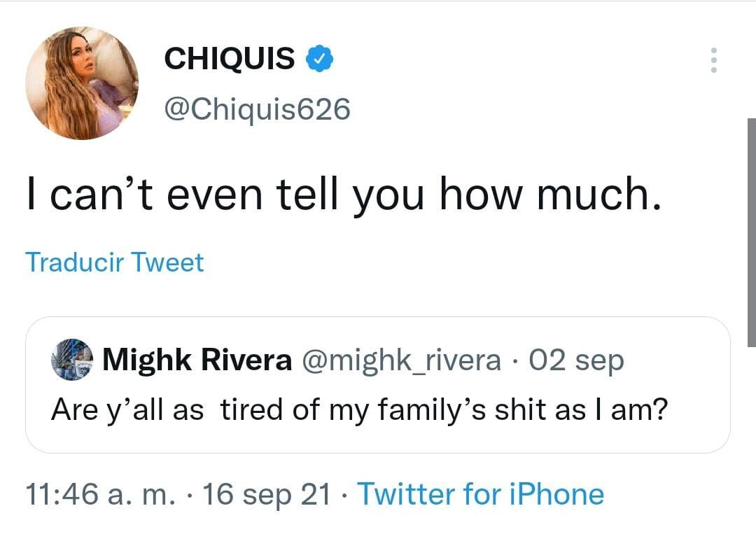
Task: Click the @mighk_rivera handle
Action: tap(401, 360)
